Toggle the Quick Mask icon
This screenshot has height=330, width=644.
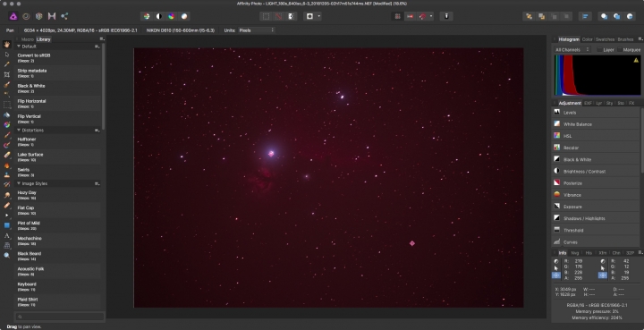click(310, 16)
